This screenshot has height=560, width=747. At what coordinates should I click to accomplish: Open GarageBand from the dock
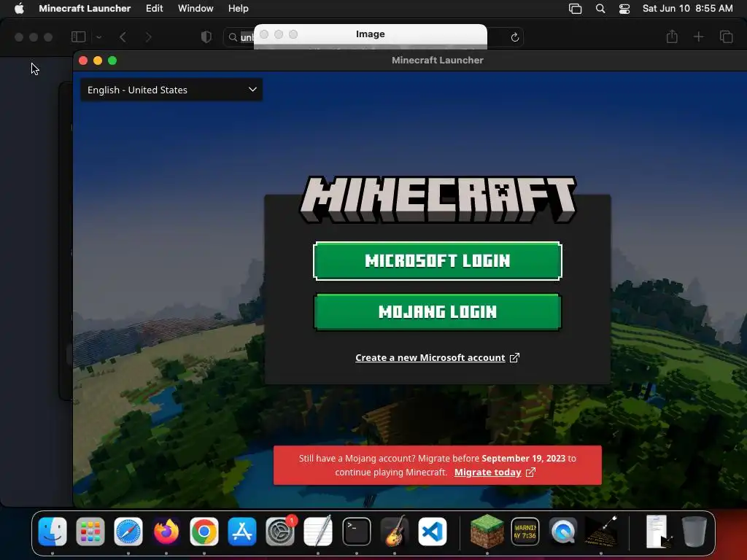pos(395,532)
